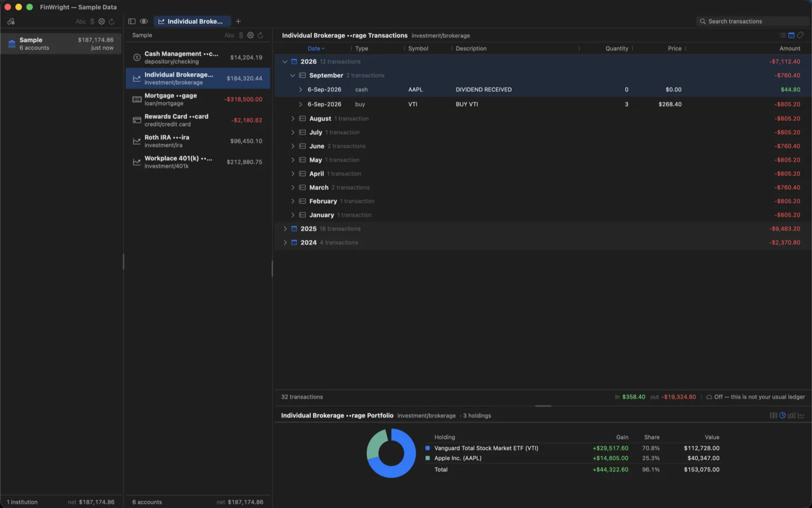Show portfolio as pie chart icon
The image size is (812, 508).
click(783, 416)
